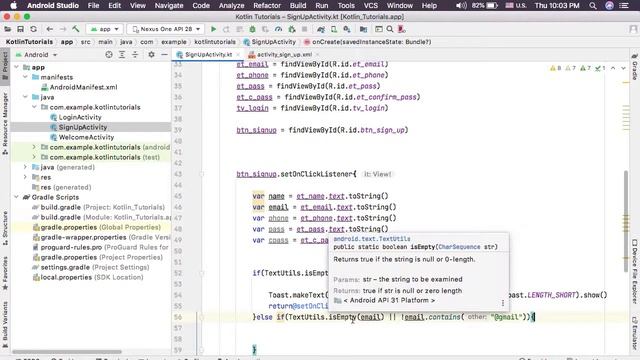
Task: Build the project using the hammer icon
Action: click(76, 29)
